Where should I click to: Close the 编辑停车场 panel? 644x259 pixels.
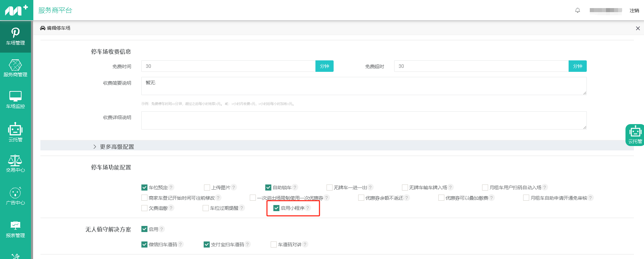point(638,28)
